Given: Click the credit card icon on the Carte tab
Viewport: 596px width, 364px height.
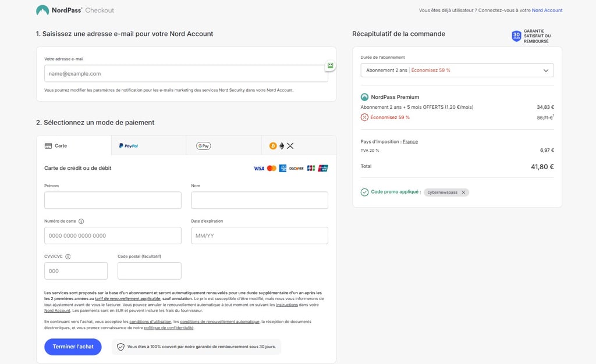Looking at the screenshot, I should pos(48,146).
